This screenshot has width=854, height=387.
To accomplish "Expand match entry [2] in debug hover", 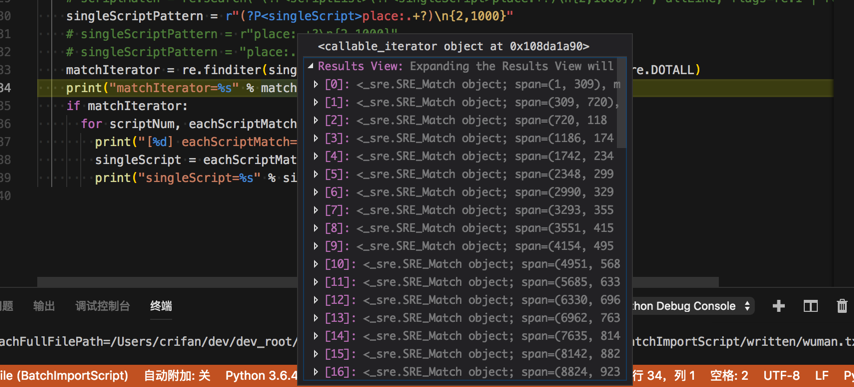I will tap(316, 120).
